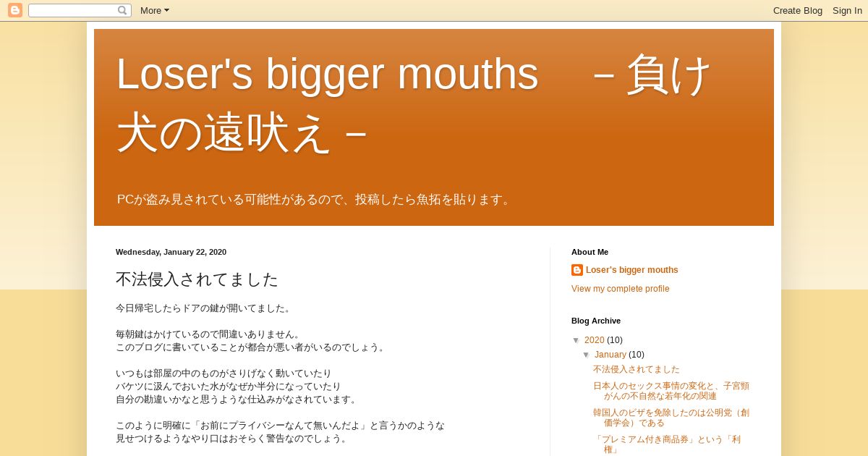Open archive post 韓国人のビザを免除したのは公明党
Screen dimensions: 868x456
click(671, 418)
